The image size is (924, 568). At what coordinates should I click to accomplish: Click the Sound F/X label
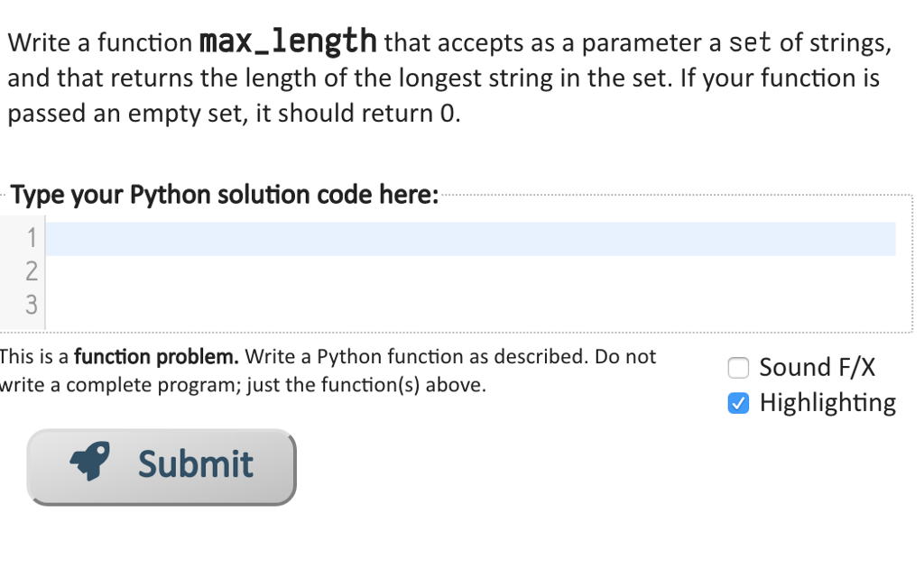coord(815,368)
